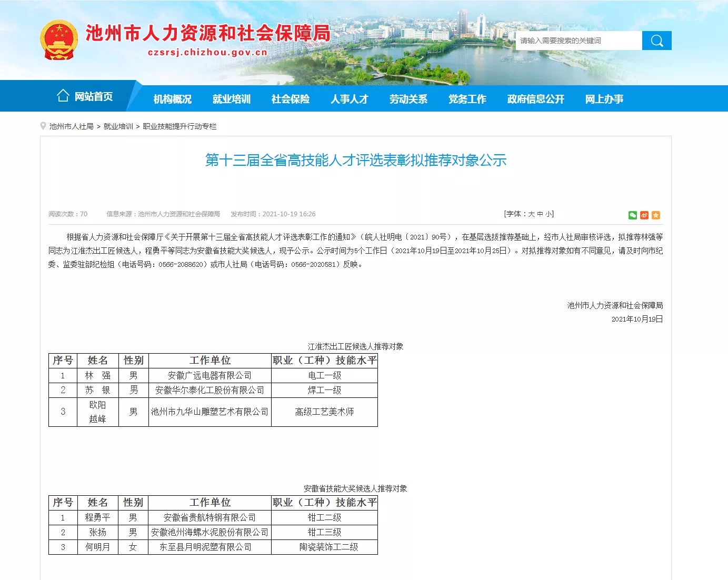
Task: Click the table caption 安徽省技能大奖候选人推荐对象
Action: tap(355, 488)
